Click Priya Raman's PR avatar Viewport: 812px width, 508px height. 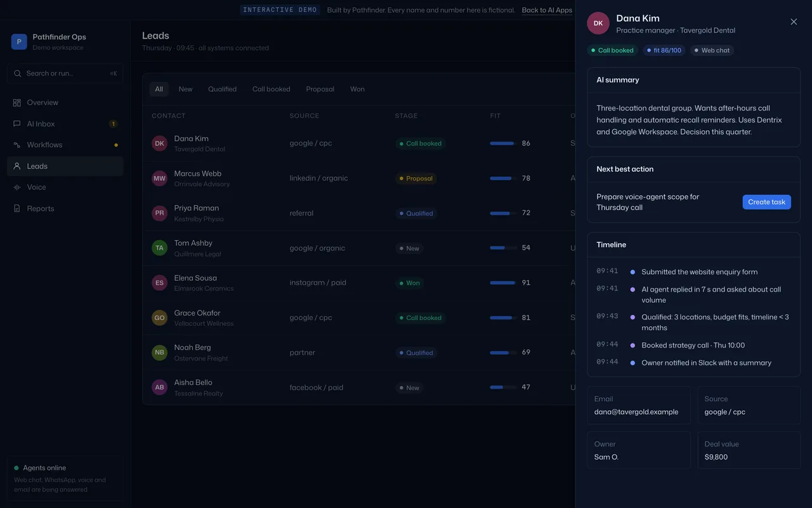pyautogui.click(x=159, y=213)
